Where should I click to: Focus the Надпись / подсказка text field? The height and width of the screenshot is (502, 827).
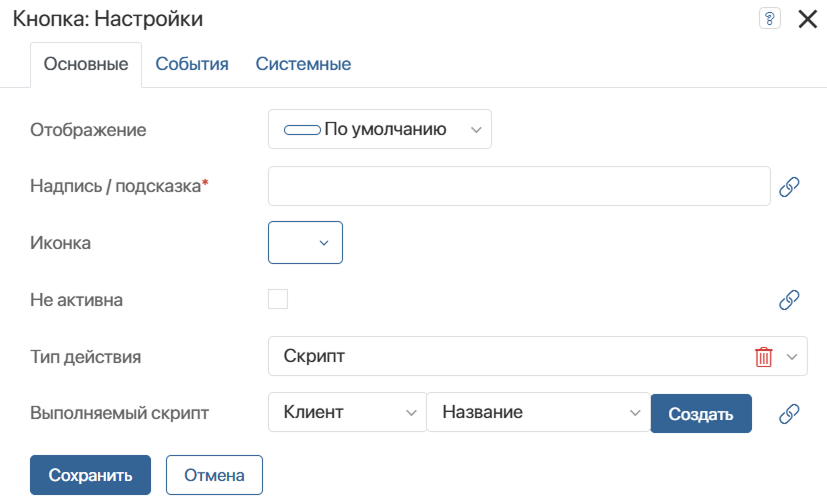point(519,186)
